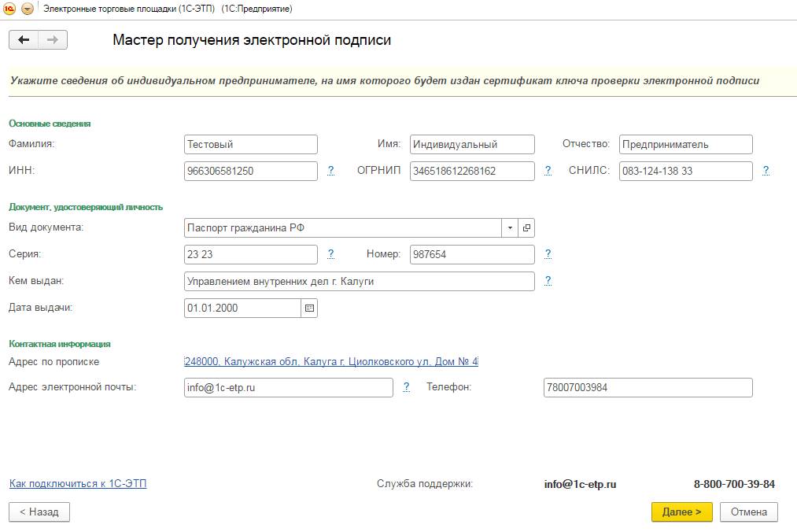Click into the Фамилия input field

point(250,145)
